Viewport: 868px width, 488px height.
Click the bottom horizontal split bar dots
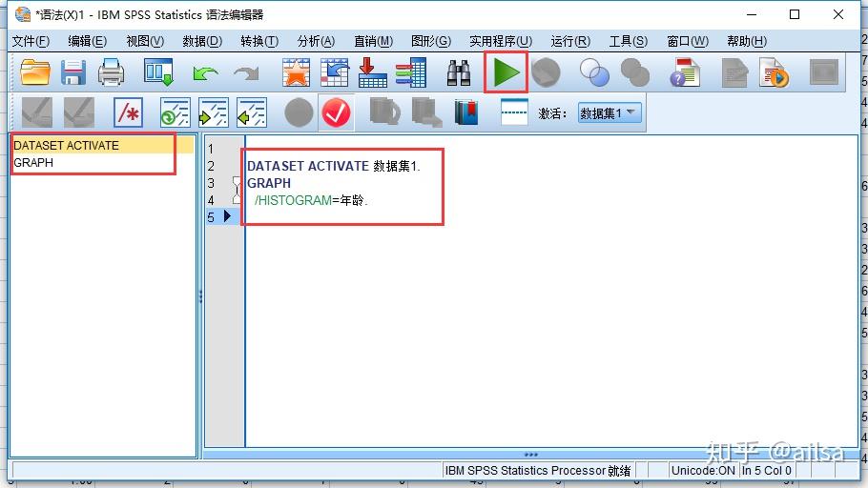click(531, 455)
